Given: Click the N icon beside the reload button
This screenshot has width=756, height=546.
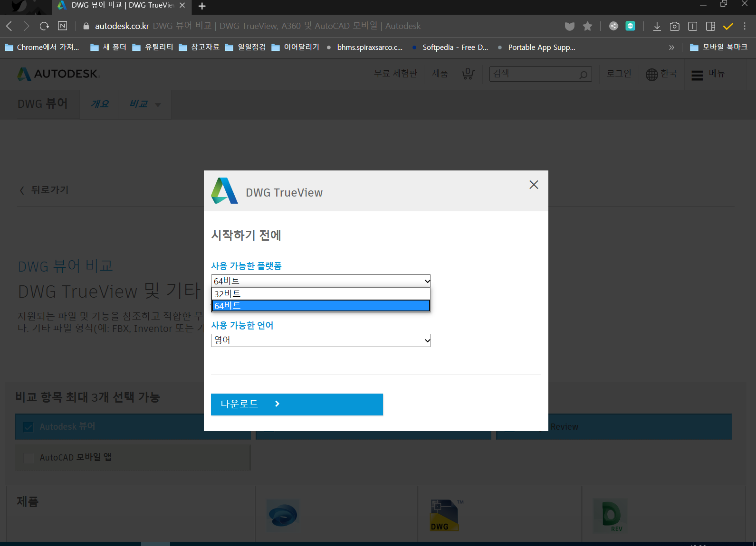Looking at the screenshot, I should [62, 26].
